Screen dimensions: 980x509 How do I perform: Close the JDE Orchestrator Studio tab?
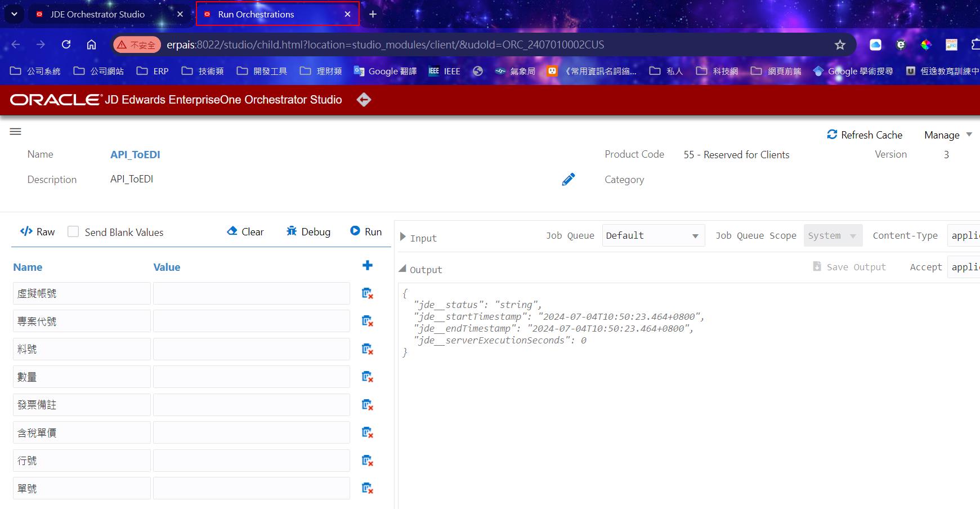[180, 14]
